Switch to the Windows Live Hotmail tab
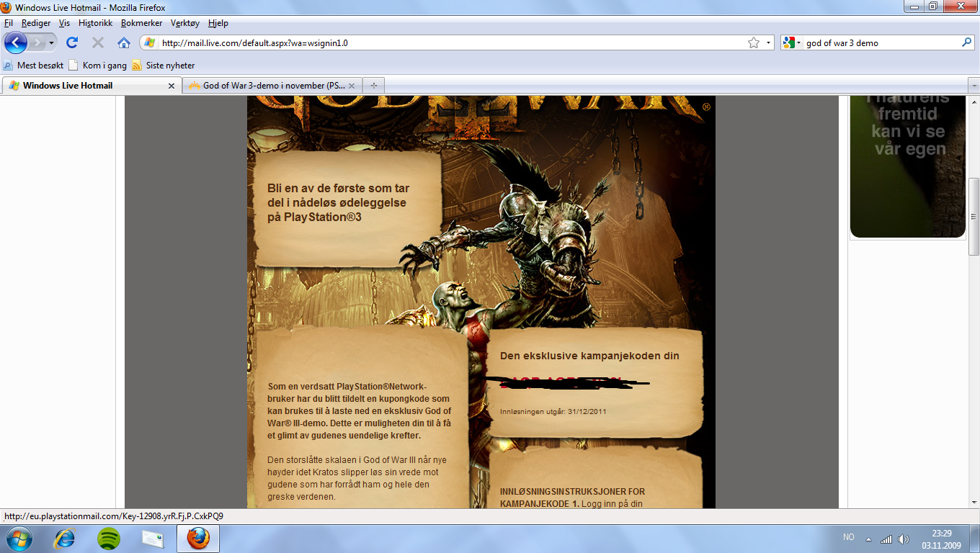 point(91,85)
